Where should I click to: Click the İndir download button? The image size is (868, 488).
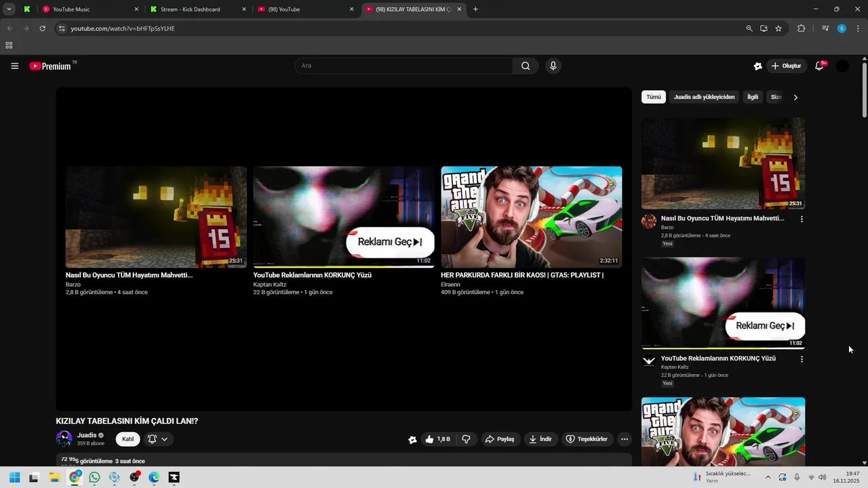click(x=540, y=439)
